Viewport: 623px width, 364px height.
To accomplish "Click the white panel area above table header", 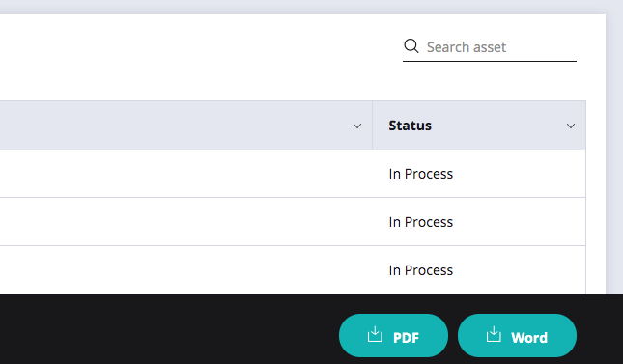I will point(199,58).
